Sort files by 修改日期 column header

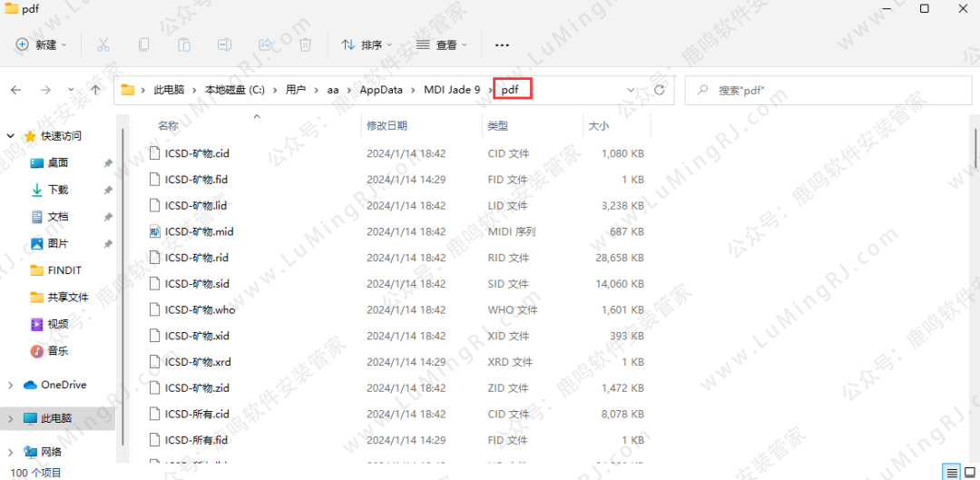point(387,125)
